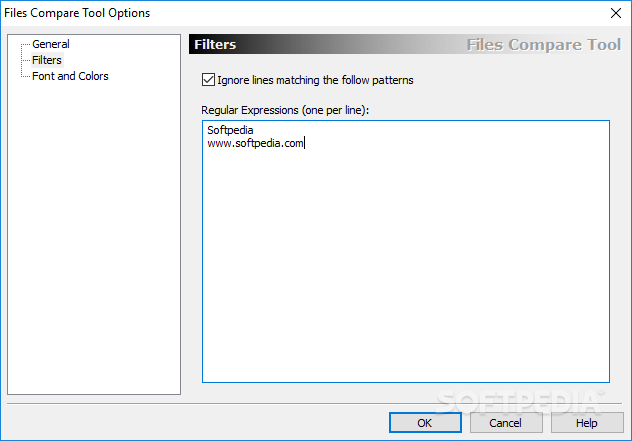Toggle the Ignore lines matching patterns checkbox

(x=208, y=79)
